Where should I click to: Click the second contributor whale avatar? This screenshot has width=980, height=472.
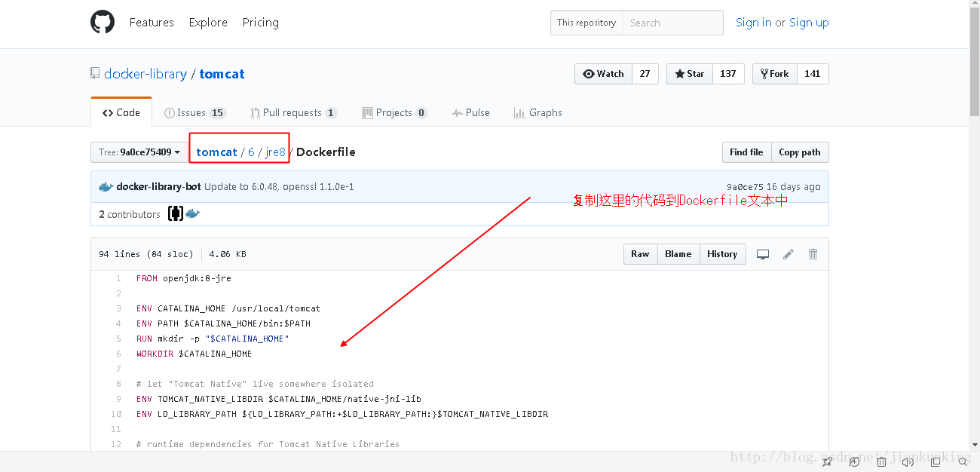pos(193,214)
